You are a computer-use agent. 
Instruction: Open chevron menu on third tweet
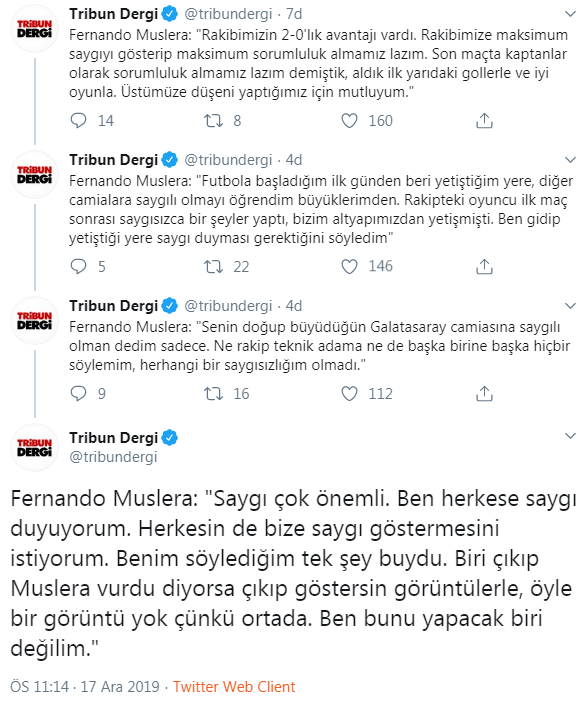coord(570,306)
